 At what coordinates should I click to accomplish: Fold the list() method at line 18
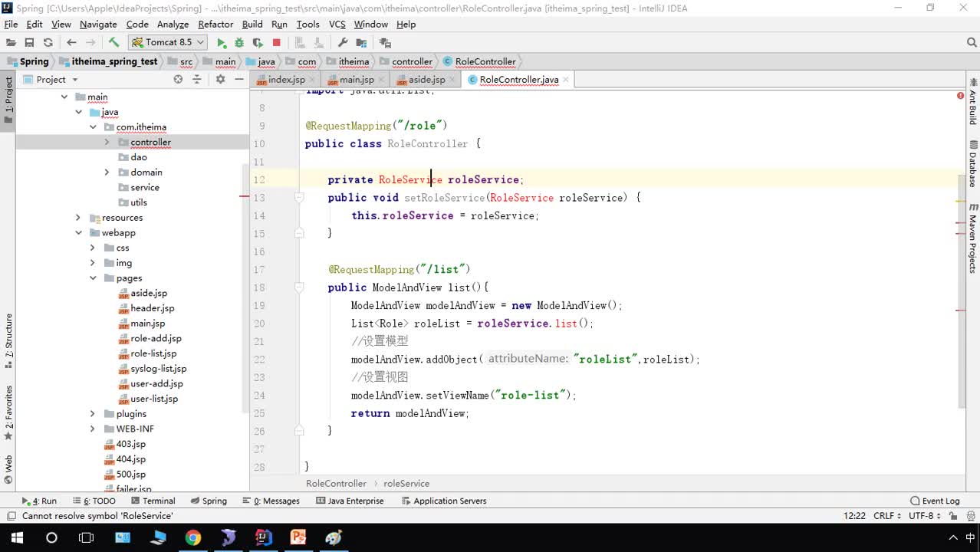pyautogui.click(x=300, y=287)
